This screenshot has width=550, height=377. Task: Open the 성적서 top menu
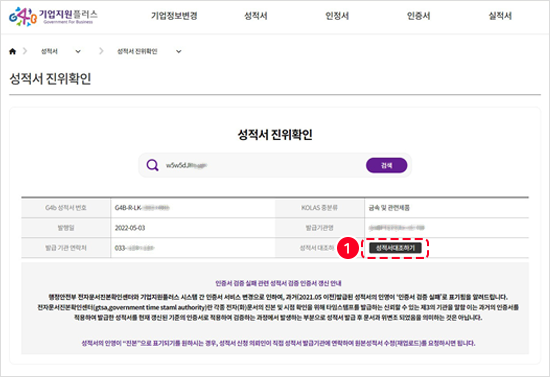tap(256, 16)
